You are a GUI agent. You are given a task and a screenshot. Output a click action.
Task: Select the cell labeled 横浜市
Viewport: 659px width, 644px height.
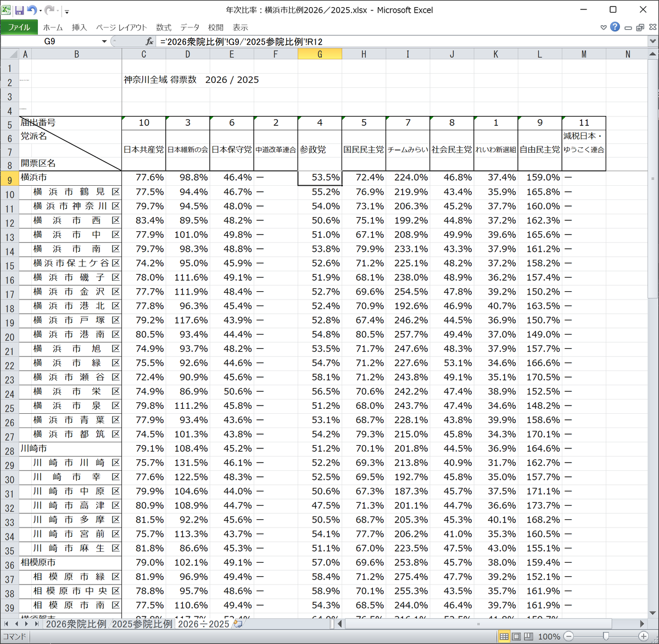tap(70, 177)
